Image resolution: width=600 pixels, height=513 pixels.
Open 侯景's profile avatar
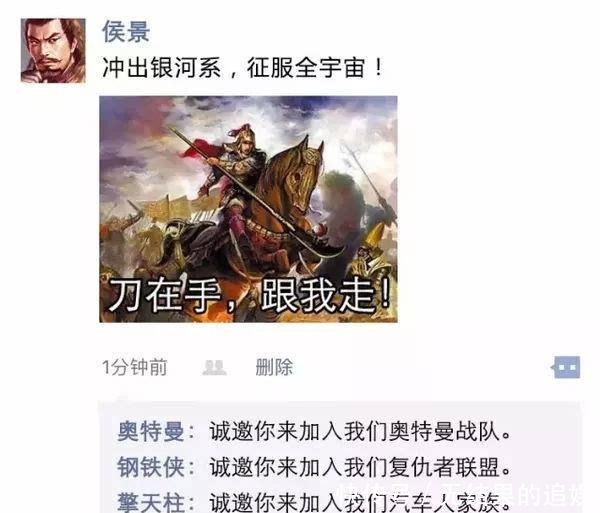[x=53, y=50]
